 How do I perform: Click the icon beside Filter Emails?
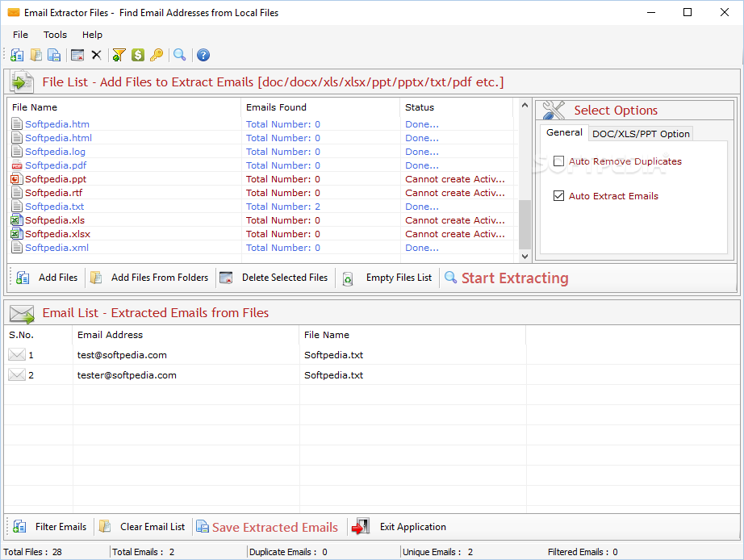coord(20,527)
